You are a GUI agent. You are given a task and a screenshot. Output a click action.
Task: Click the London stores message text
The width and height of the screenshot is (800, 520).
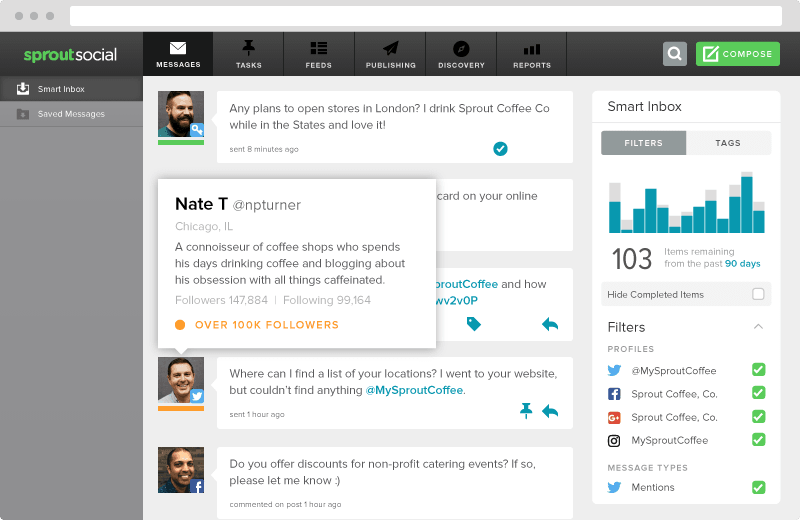[x=389, y=116]
